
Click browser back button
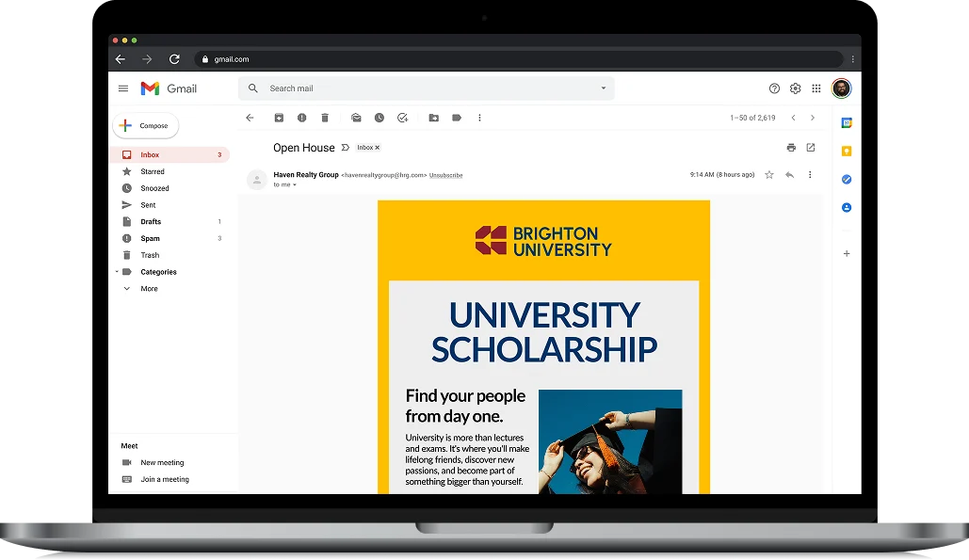(121, 59)
